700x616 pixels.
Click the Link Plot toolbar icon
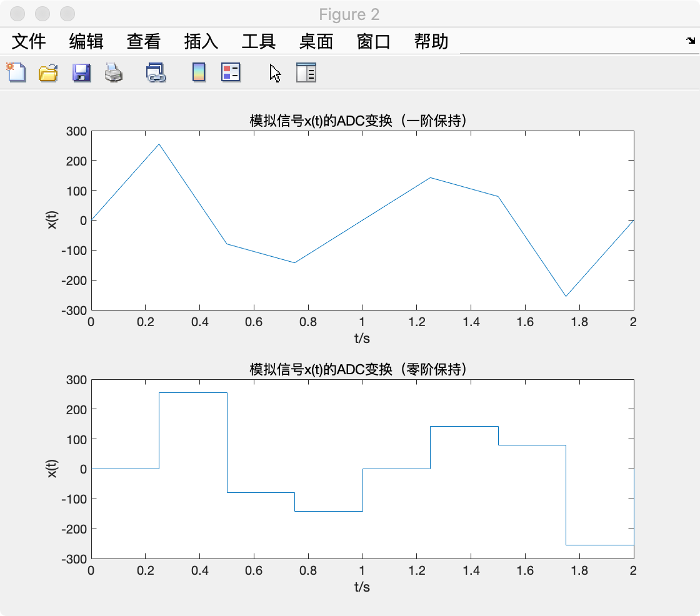point(156,72)
